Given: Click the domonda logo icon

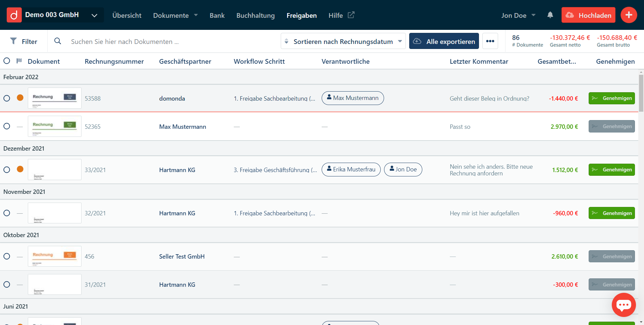Looking at the screenshot, I should (x=14, y=15).
